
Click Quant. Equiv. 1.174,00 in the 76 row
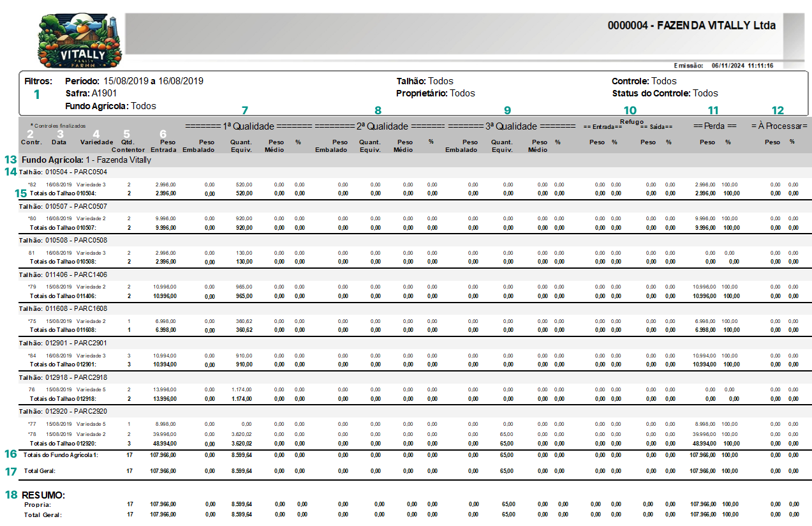point(242,389)
